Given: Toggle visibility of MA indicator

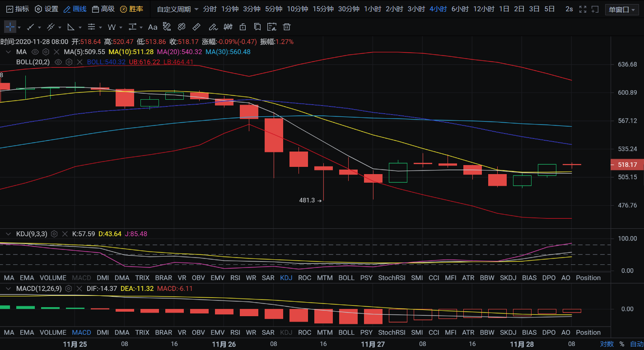Looking at the screenshot, I should pyautogui.click(x=35, y=52).
